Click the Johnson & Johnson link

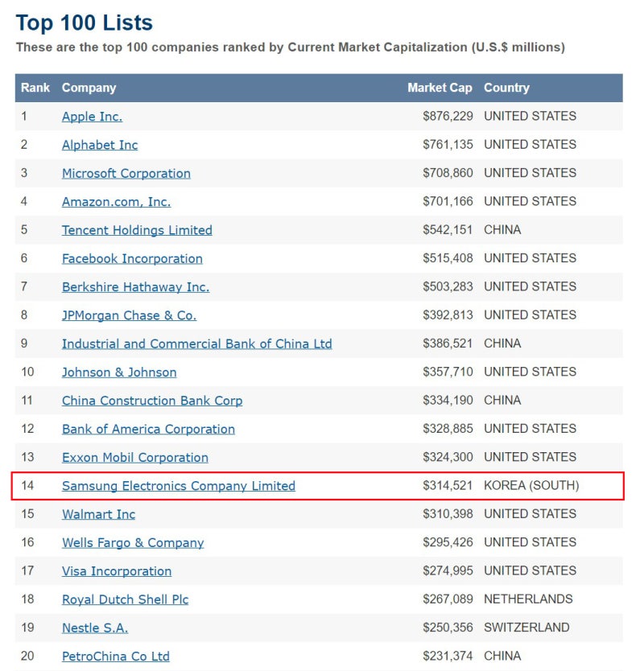[119, 373]
